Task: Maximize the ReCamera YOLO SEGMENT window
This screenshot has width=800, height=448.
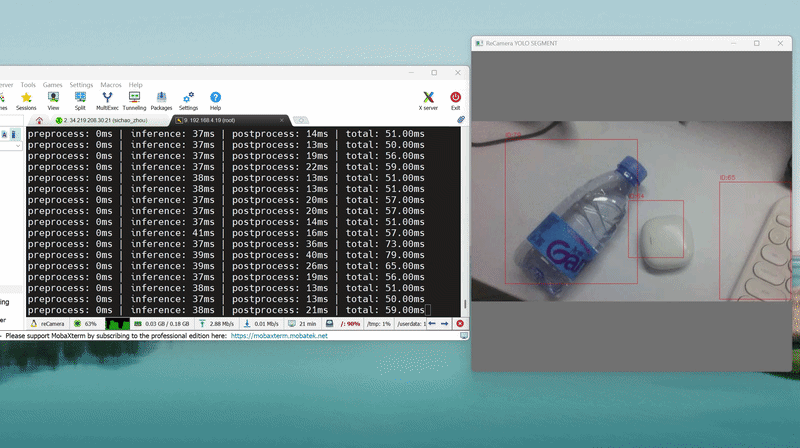Action: (x=757, y=43)
